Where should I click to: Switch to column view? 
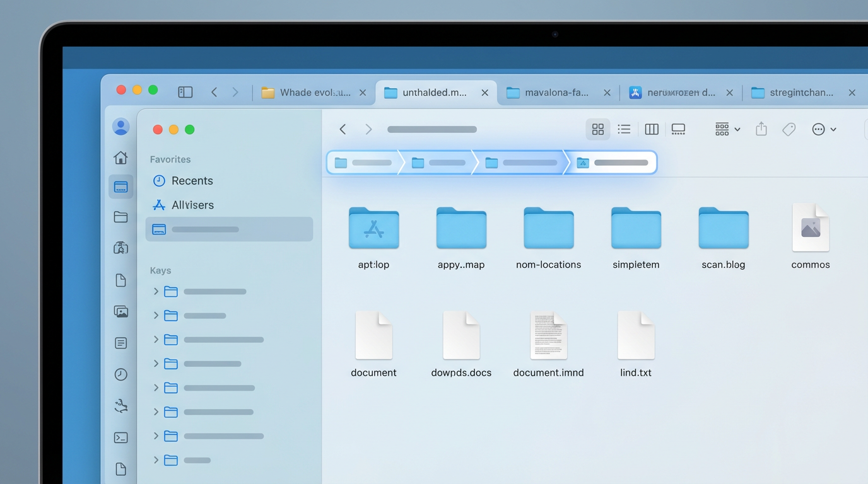[x=652, y=129]
